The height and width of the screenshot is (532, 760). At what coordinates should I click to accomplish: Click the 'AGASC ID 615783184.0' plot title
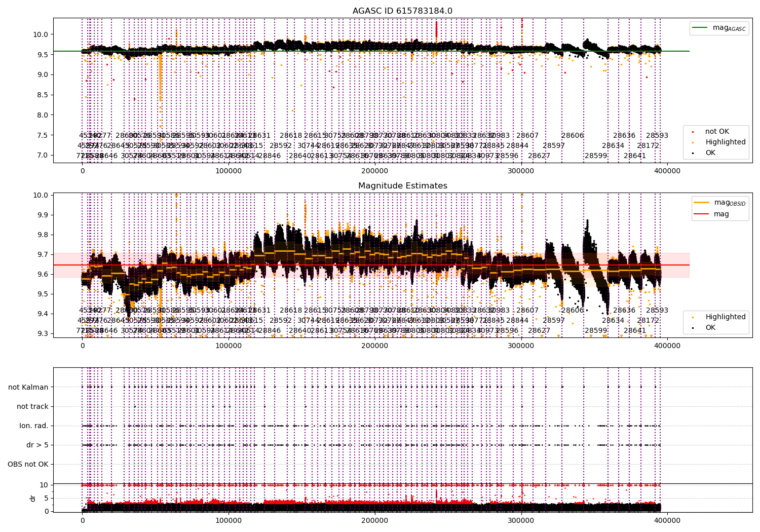pos(402,11)
